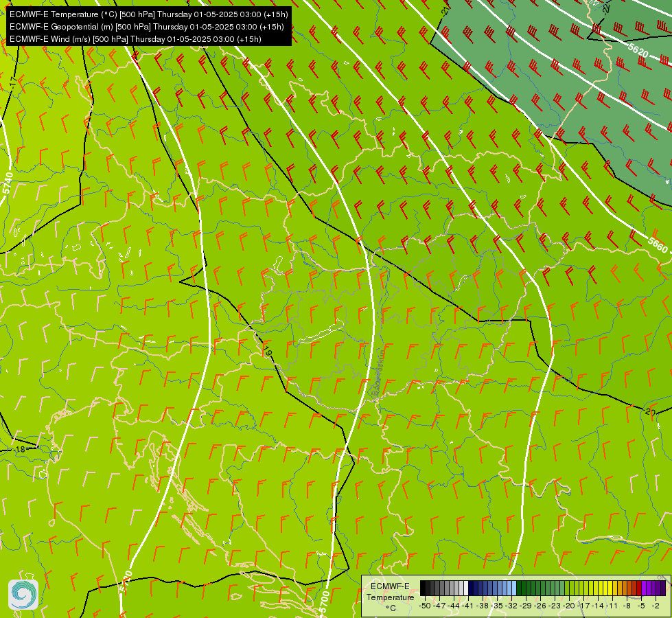
Task: Click the black swatch at legend's left end
Action: [423, 588]
